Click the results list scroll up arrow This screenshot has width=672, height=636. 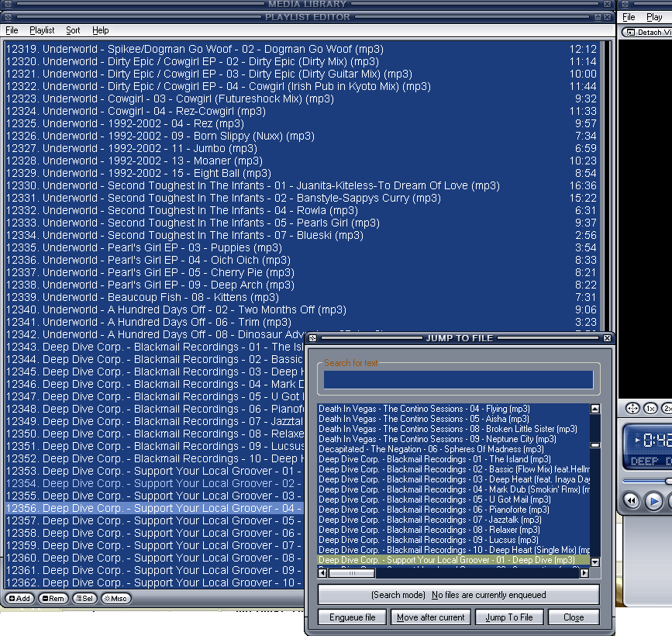coord(594,409)
